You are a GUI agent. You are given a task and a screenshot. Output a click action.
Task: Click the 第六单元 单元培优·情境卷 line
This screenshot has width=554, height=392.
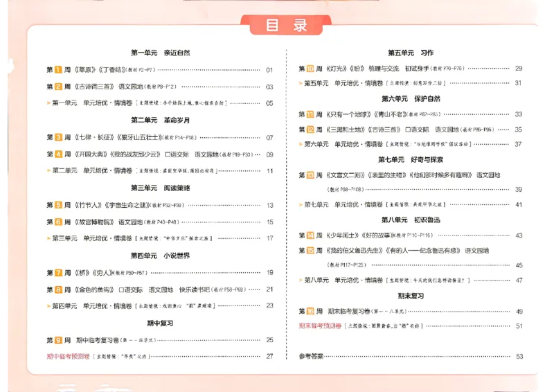pos(411,144)
